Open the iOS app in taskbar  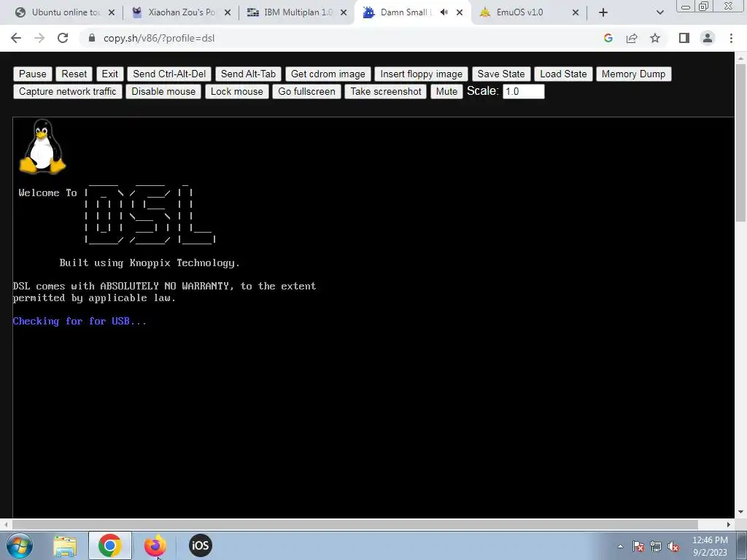pyautogui.click(x=200, y=545)
